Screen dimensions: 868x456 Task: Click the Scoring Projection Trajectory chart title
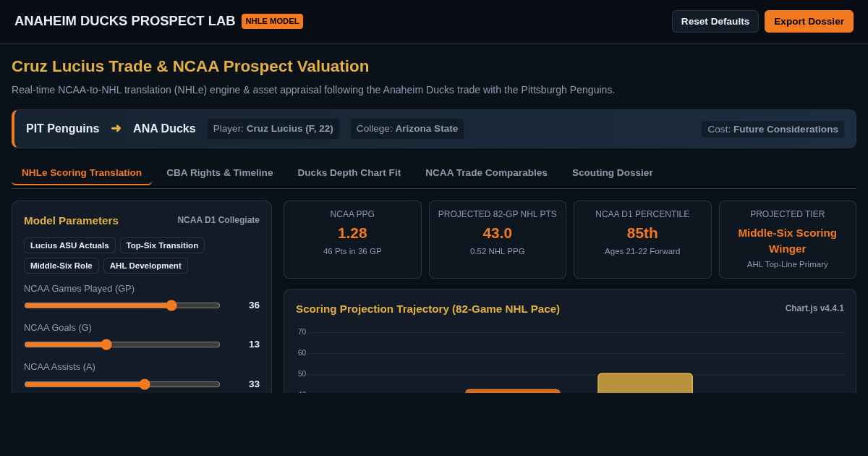click(x=427, y=308)
